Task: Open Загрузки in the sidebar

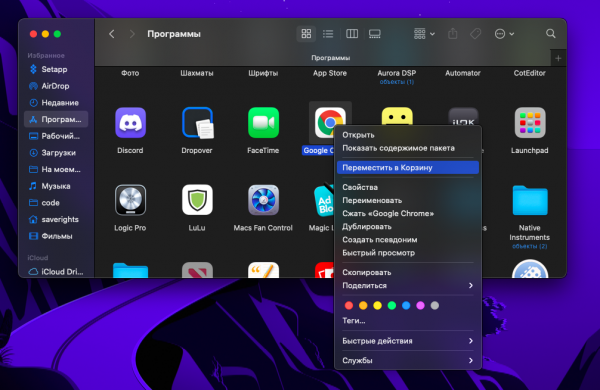Action: (x=56, y=153)
